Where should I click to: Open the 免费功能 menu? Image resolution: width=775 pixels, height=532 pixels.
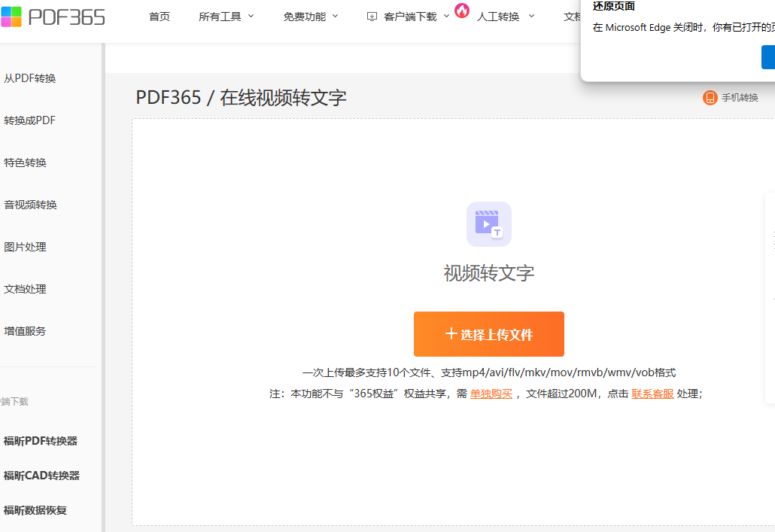[x=305, y=17]
